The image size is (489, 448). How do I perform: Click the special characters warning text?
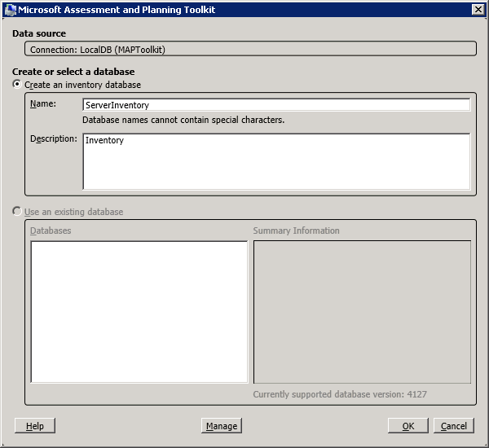[x=183, y=120]
